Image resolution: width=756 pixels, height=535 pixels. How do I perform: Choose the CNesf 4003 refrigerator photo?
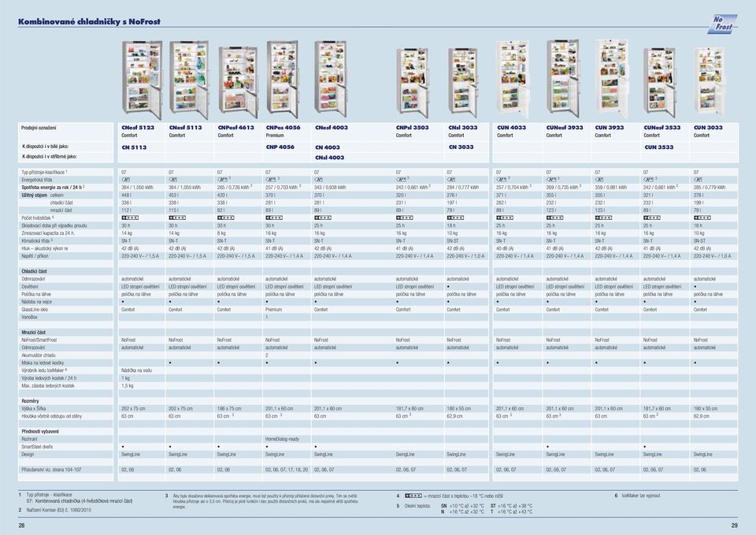click(x=331, y=79)
